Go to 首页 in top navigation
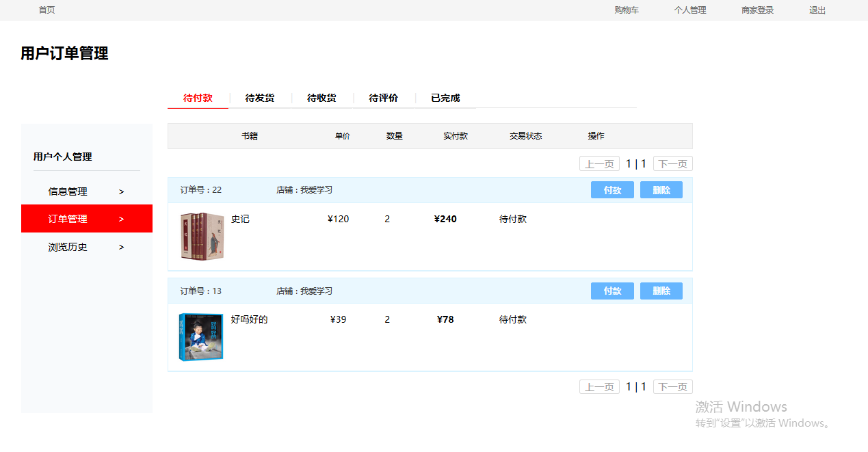The height and width of the screenshot is (452, 868). (x=47, y=10)
